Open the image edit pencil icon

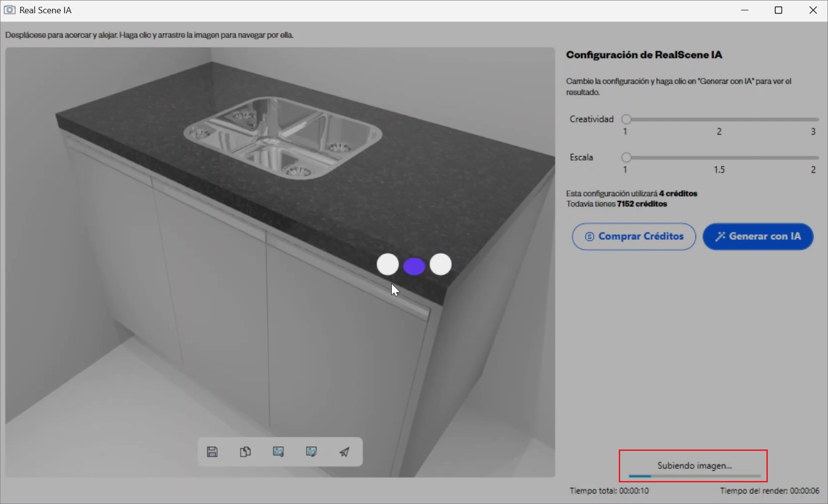(x=311, y=452)
